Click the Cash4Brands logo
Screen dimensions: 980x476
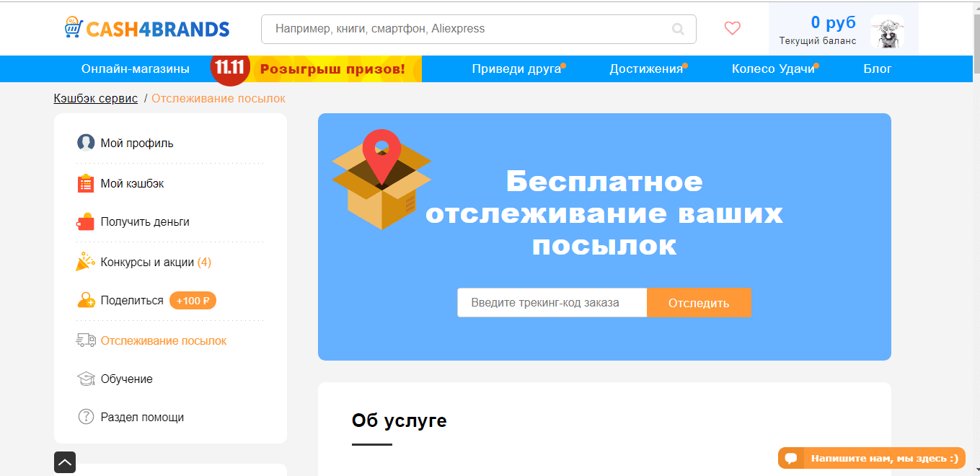[146, 29]
